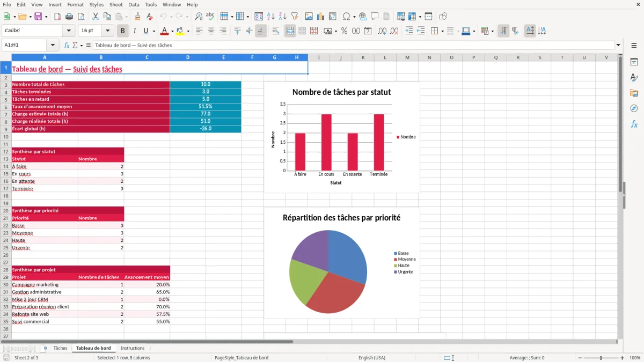This screenshot has height=362, width=644.
Task: Open the Data menu
Action: [x=134, y=4]
